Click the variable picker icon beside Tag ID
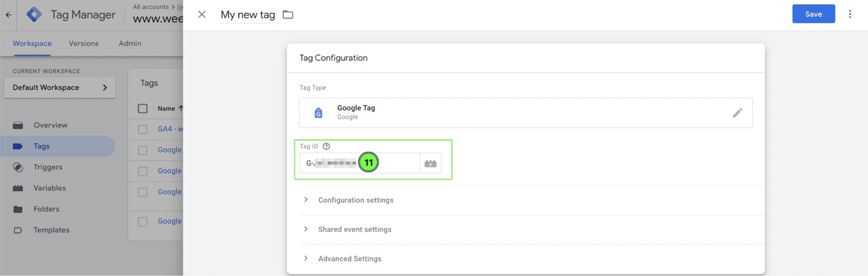Image resolution: width=868 pixels, height=276 pixels. (x=431, y=163)
